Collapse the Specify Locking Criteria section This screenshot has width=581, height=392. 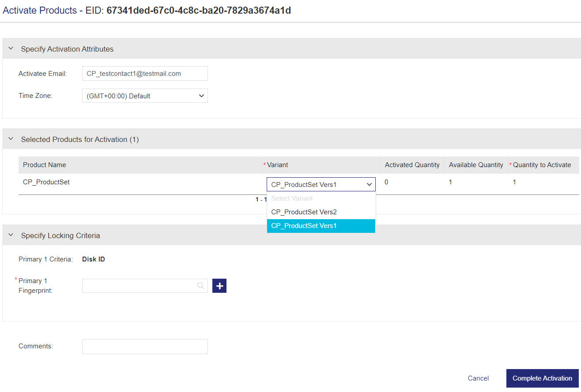(11, 235)
